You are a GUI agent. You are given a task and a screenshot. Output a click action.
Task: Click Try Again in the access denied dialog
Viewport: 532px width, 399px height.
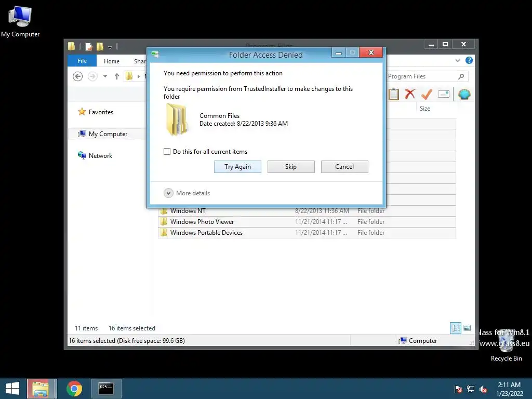click(237, 167)
